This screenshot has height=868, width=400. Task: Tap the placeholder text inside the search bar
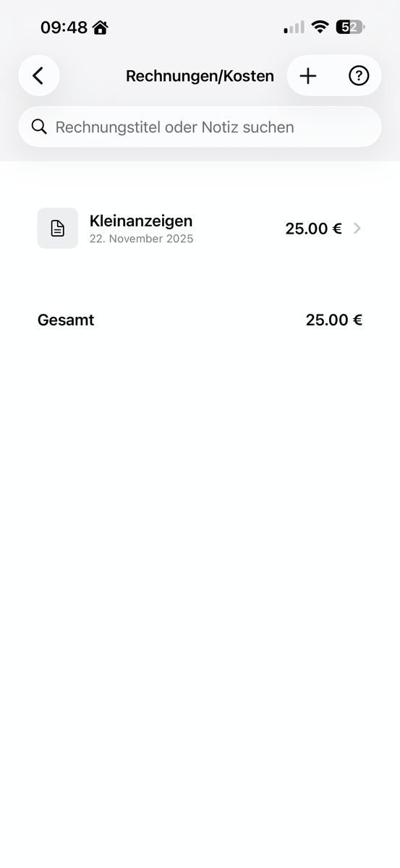[x=174, y=127]
